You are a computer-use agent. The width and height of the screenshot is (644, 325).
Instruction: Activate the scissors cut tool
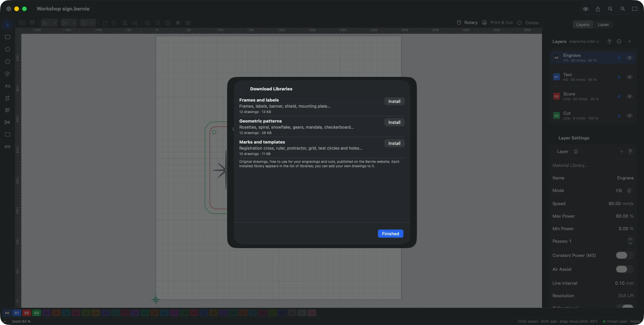click(7, 122)
